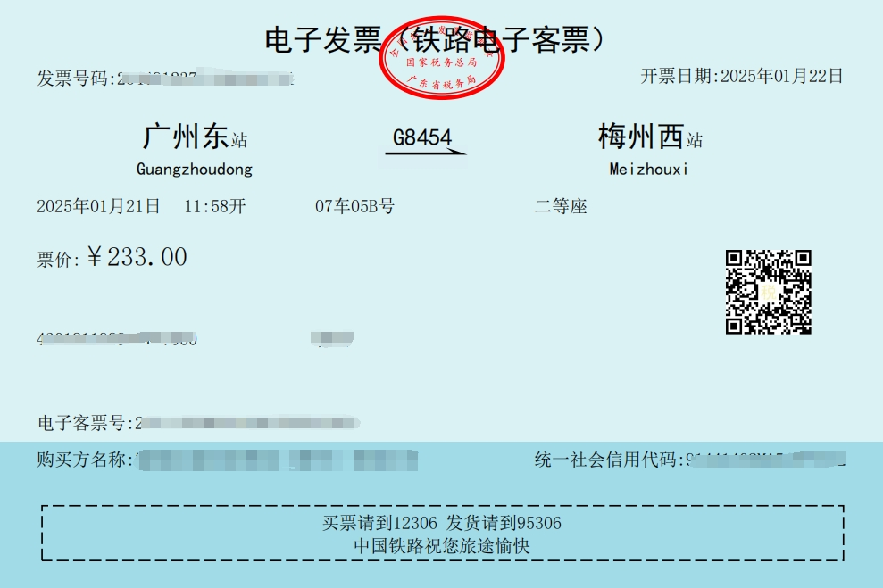Click the departure date 2025年01月21日
Image resolution: width=883 pixels, height=588 pixels.
tap(98, 206)
